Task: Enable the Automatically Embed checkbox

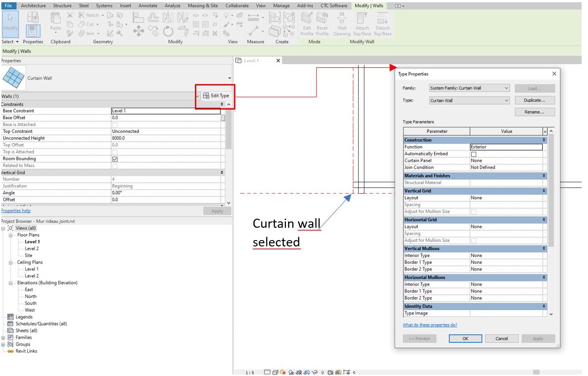Action: click(473, 154)
